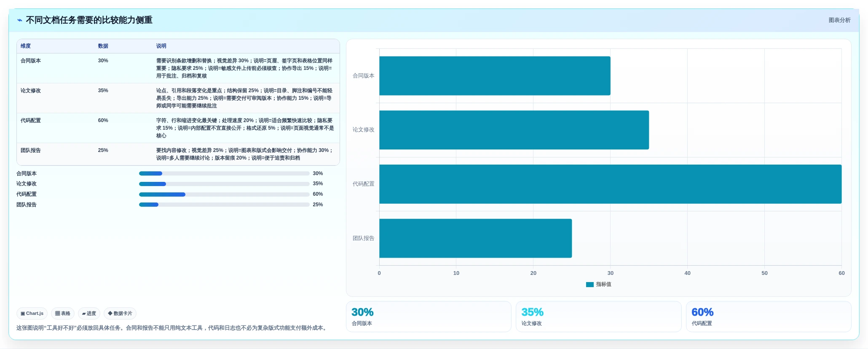Image resolution: width=868 pixels, height=349 pixels.
Task: Click the 数据 column header
Action: click(103, 46)
